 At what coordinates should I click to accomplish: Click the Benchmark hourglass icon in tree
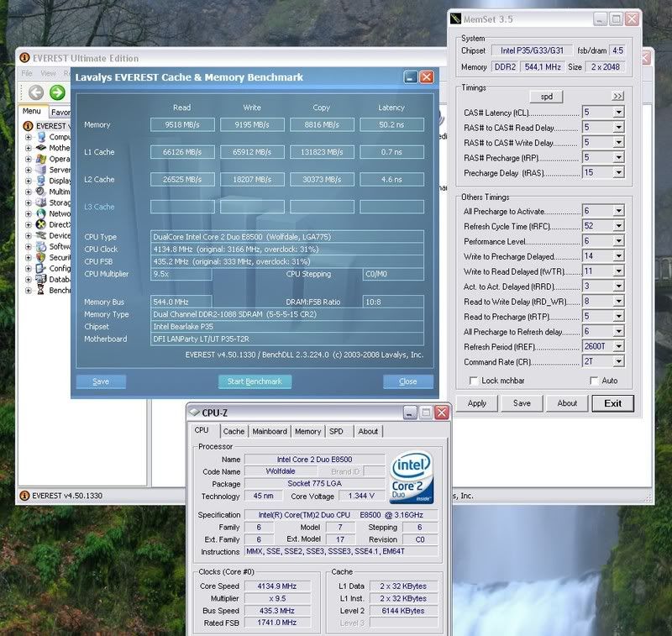(41, 291)
